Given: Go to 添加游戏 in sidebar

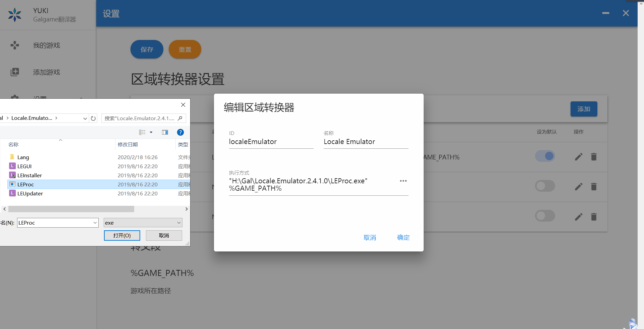Looking at the screenshot, I should point(46,72).
